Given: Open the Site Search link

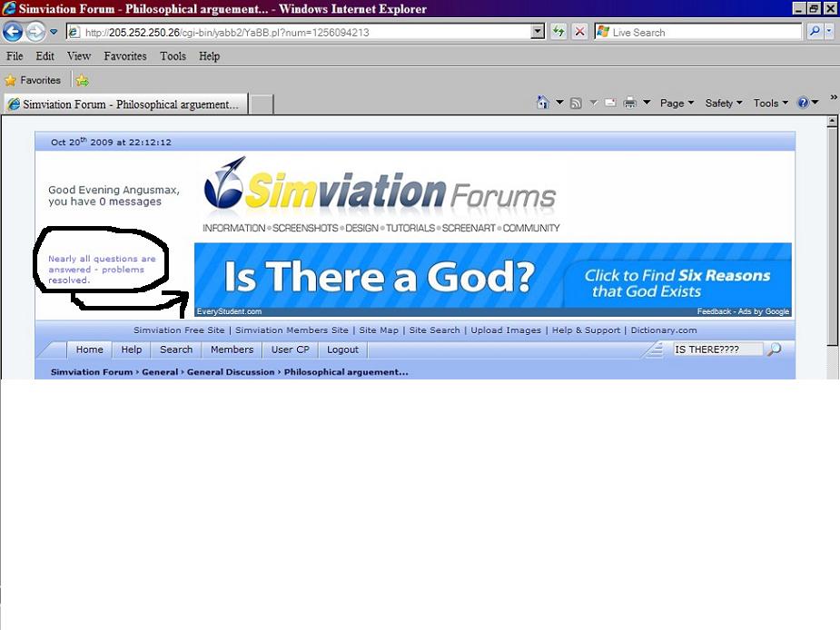Looking at the screenshot, I should [x=434, y=330].
